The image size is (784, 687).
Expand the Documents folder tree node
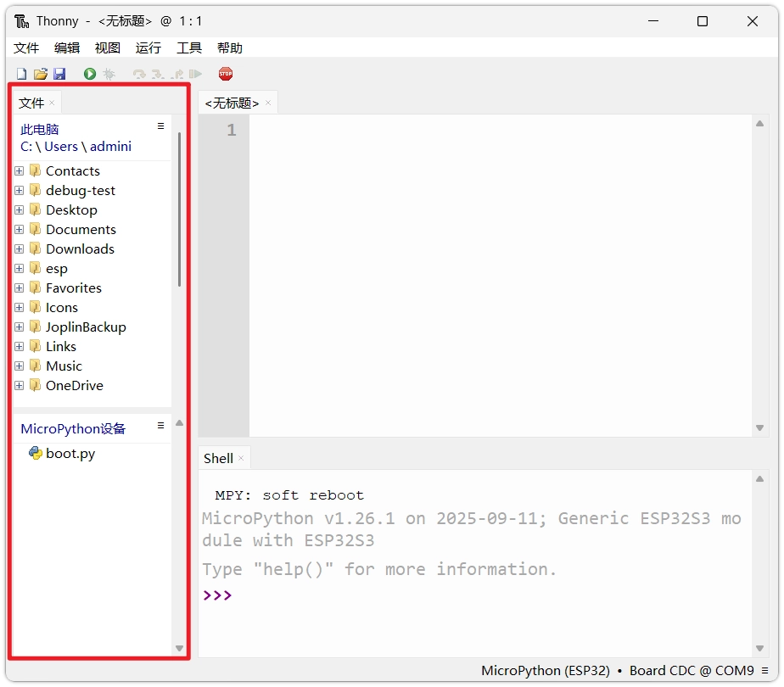19,230
